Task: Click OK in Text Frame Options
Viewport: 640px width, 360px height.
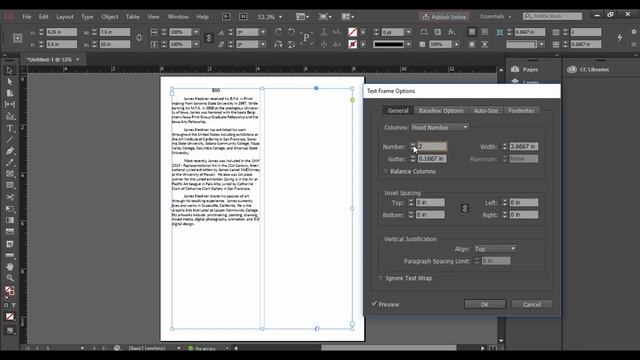Action: [484, 304]
